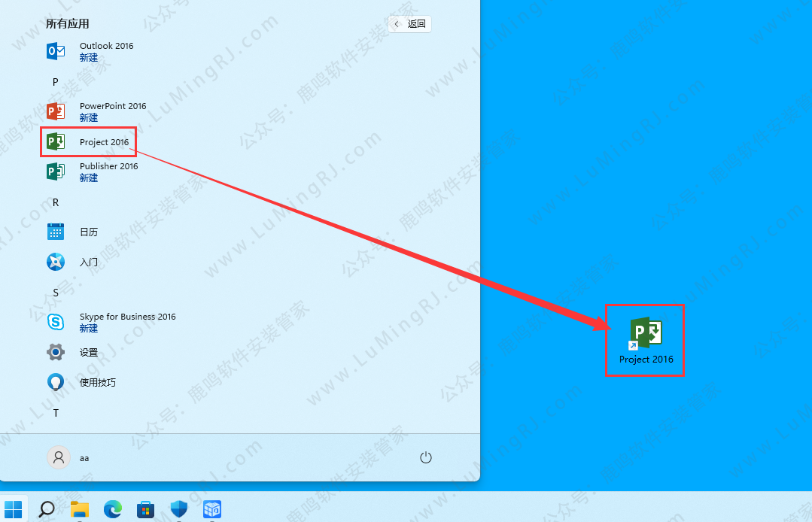Image resolution: width=812 pixels, height=522 pixels.
Task: Open Windows Security shield in taskbar
Action: click(x=179, y=509)
